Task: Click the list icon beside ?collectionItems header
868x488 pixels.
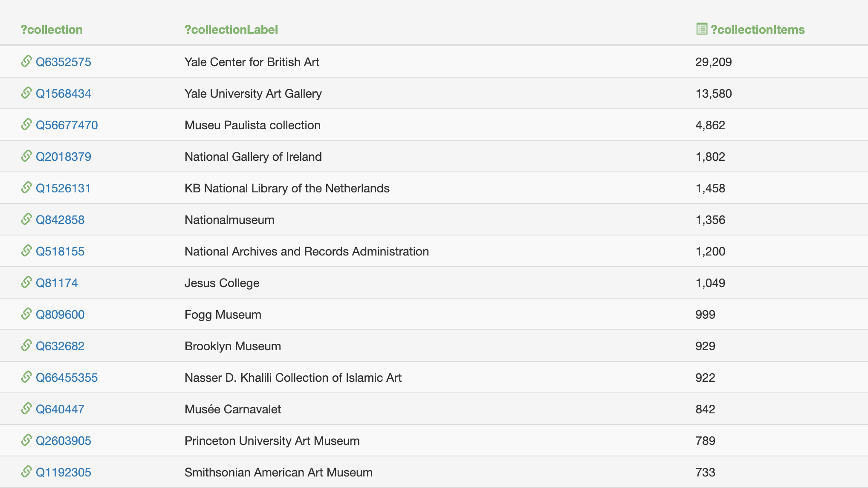Action: point(701,29)
